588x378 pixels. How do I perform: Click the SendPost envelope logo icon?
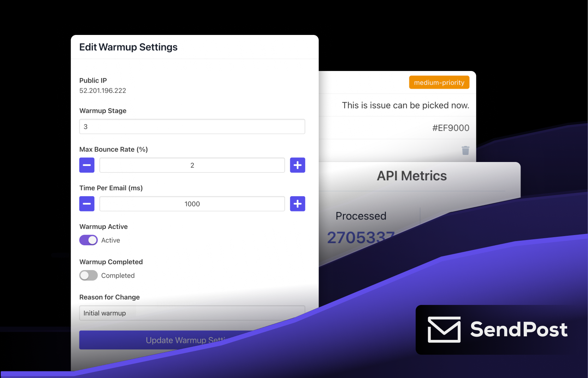444,330
